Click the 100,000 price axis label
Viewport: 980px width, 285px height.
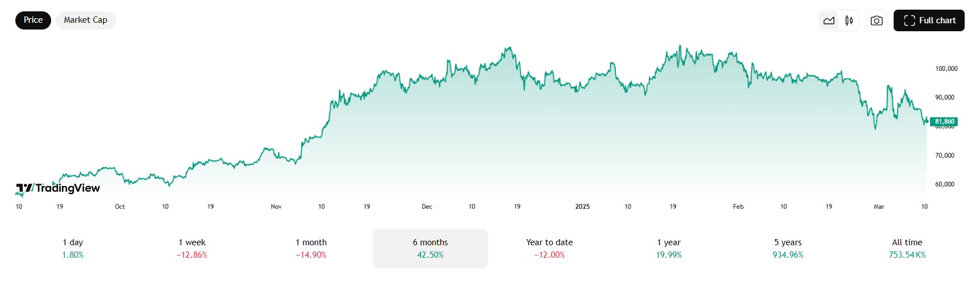[x=946, y=69]
